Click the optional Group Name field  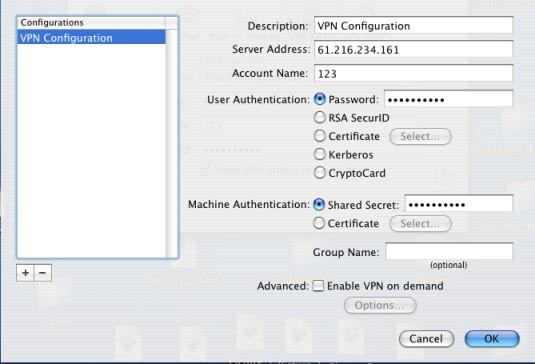(x=449, y=251)
